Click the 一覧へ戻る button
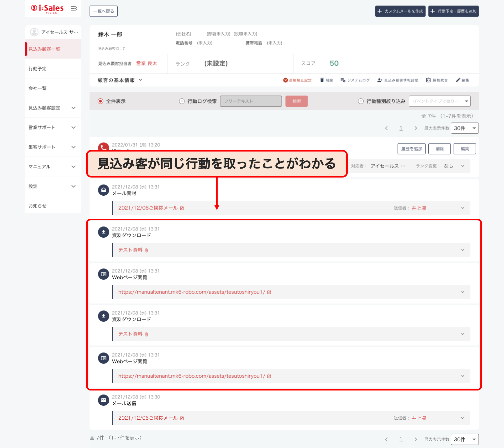 click(103, 11)
